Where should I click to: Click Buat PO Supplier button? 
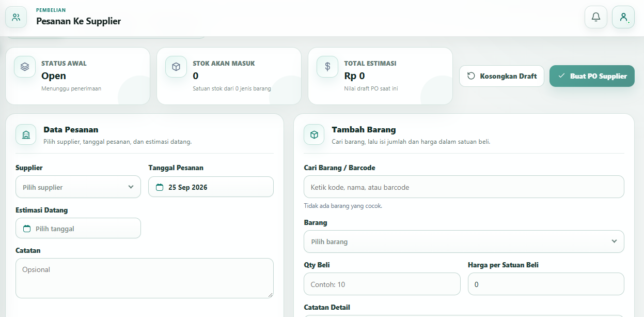pos(592,76)
